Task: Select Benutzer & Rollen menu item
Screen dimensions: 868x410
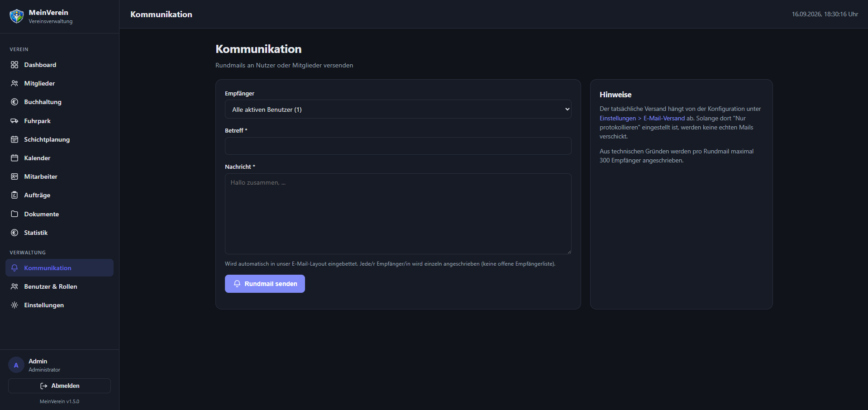Action: [x=59, y=286]
